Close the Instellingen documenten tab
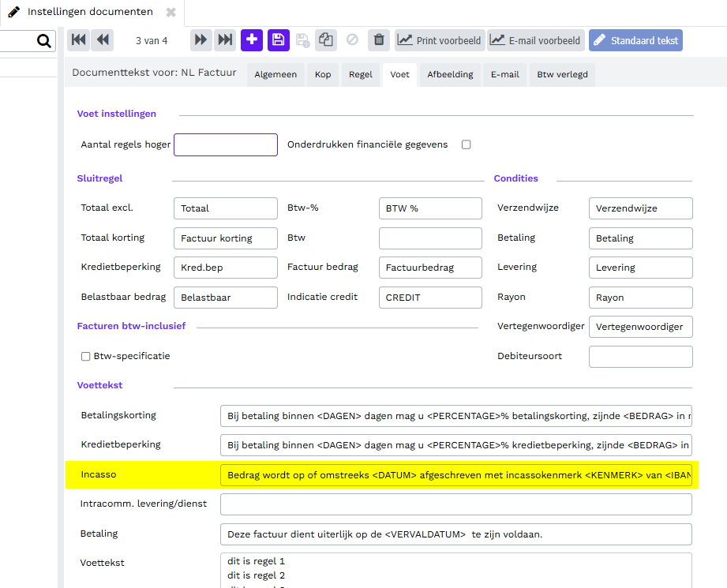This screenshot has height=588, width=727. click(171, 13)
